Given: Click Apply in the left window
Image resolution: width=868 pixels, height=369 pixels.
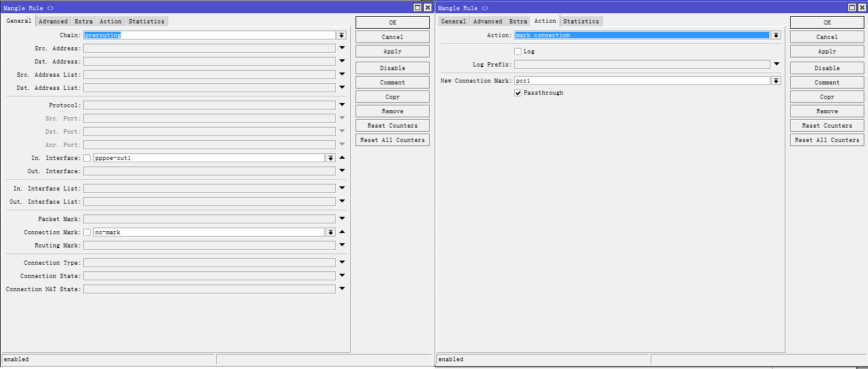Looking at the screenshot, I should click(x=392, y=52).
